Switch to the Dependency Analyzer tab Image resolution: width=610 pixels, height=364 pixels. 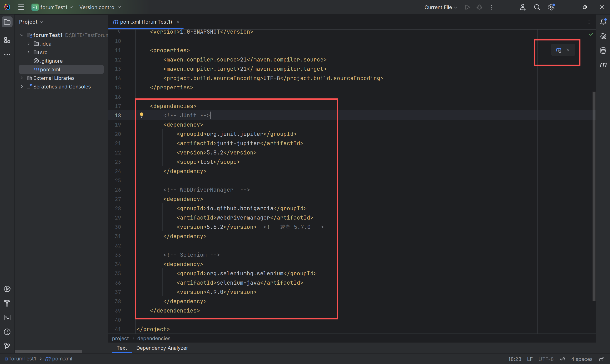click(x=162, y=348)
